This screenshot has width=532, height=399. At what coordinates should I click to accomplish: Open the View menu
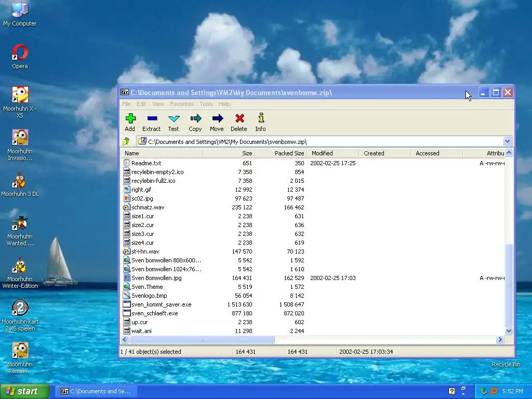[x=158, y=104]
